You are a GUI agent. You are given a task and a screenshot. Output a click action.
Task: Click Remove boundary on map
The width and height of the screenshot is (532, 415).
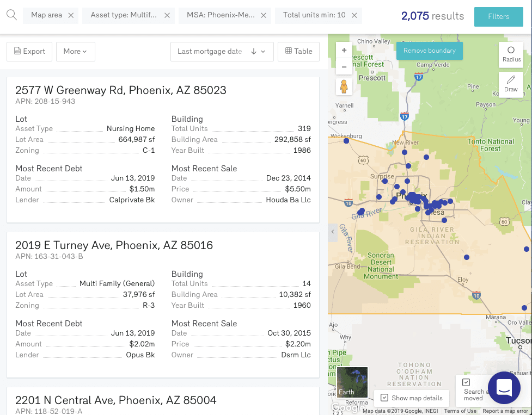429,51
